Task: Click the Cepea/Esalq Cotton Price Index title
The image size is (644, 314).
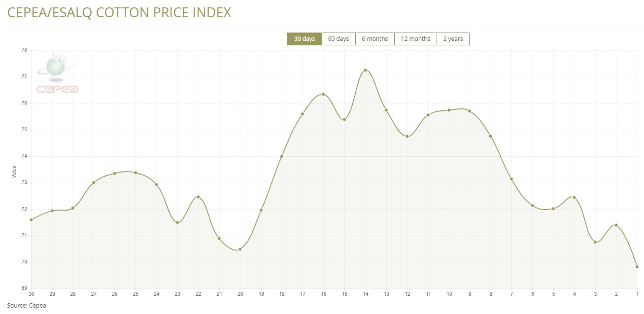Action: point(119,12)
